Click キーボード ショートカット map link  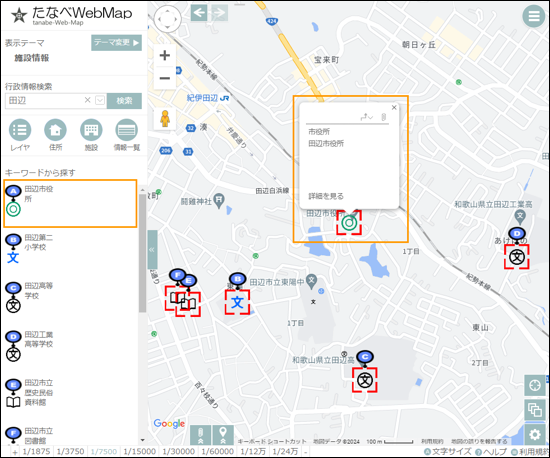click(x=272, y=442)
